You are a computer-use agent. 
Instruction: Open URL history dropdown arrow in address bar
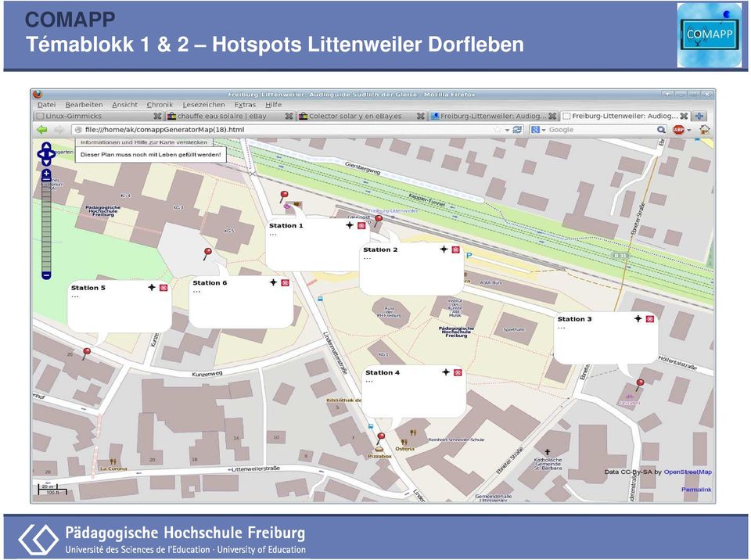[x=508, y=131]
